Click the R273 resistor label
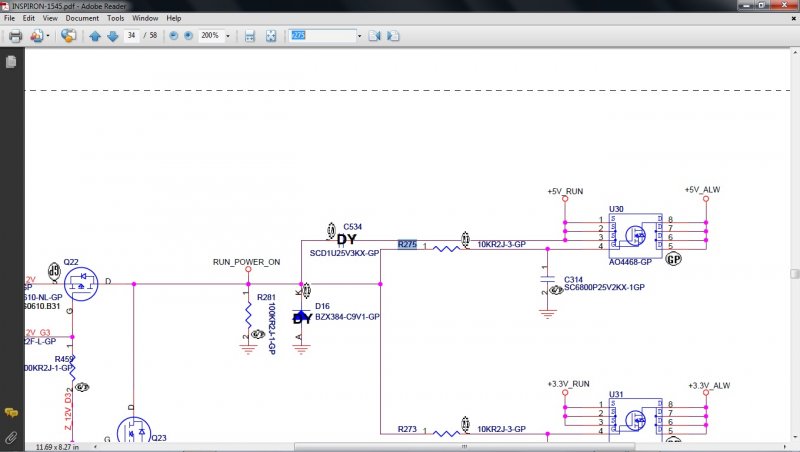 tap(407, 429)
